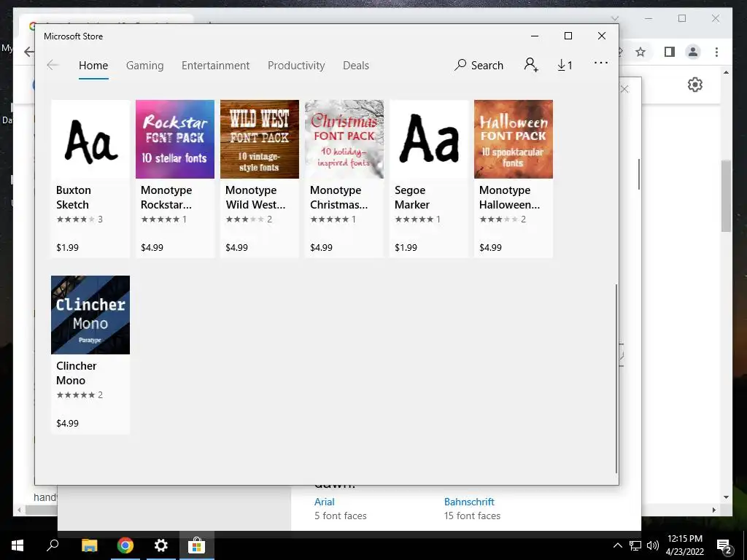The image size is (747, 560).
Task: Click the Clincher Mono $4.99 price
Action: [x=68, y=424]
